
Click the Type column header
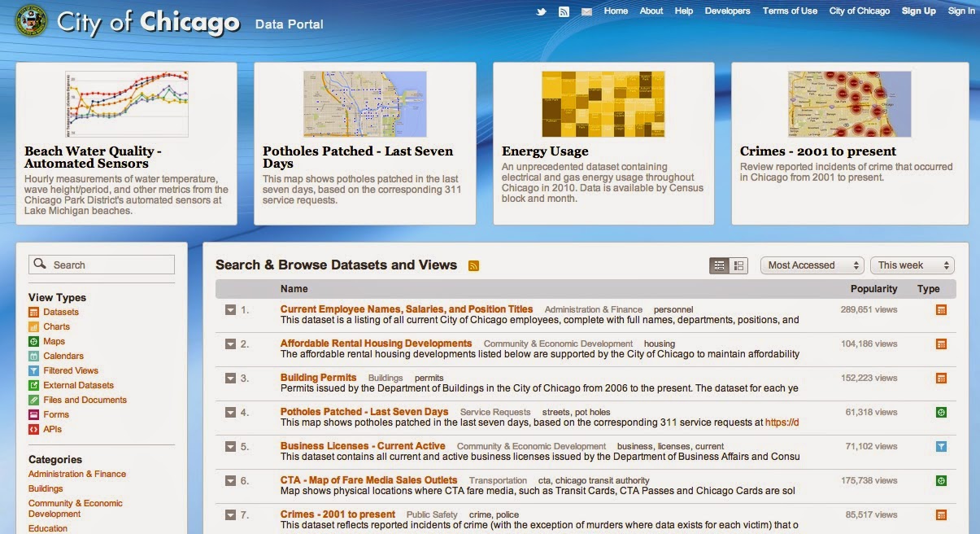pos(928,289)
